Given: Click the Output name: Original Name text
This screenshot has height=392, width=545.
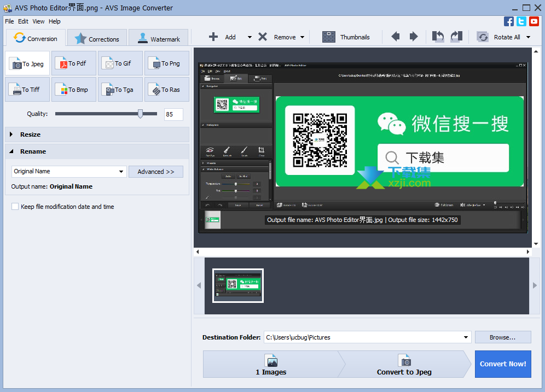Looking at the screenshot, I should coord(52,186).
